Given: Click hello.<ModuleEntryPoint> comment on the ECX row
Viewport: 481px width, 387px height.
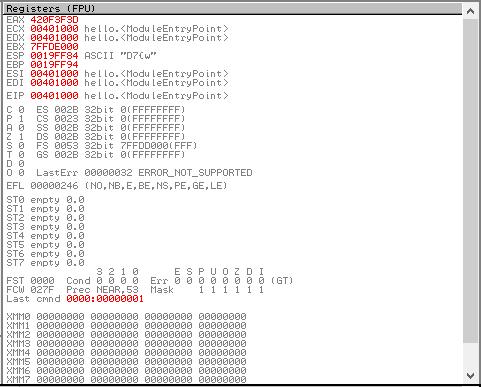Looking at the screenshot, I should point(156,29).
